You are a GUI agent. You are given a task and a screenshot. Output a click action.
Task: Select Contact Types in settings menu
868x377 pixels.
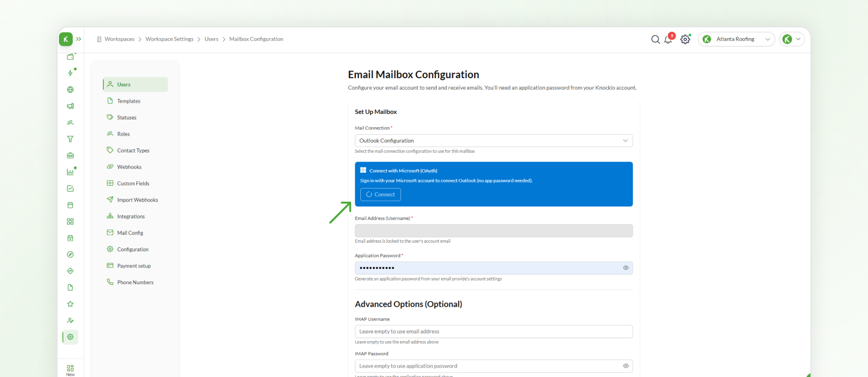click(x=135, y=150)
